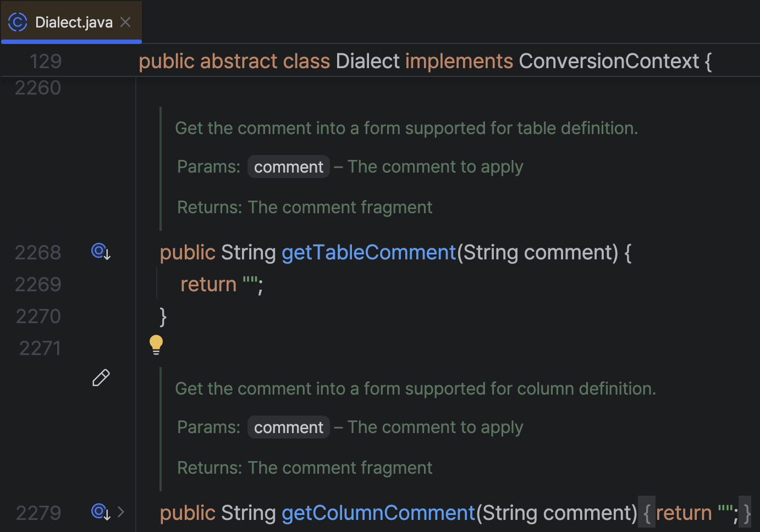
Task: Select the Dialect.java editor tab
Action: tap(71, 22)
